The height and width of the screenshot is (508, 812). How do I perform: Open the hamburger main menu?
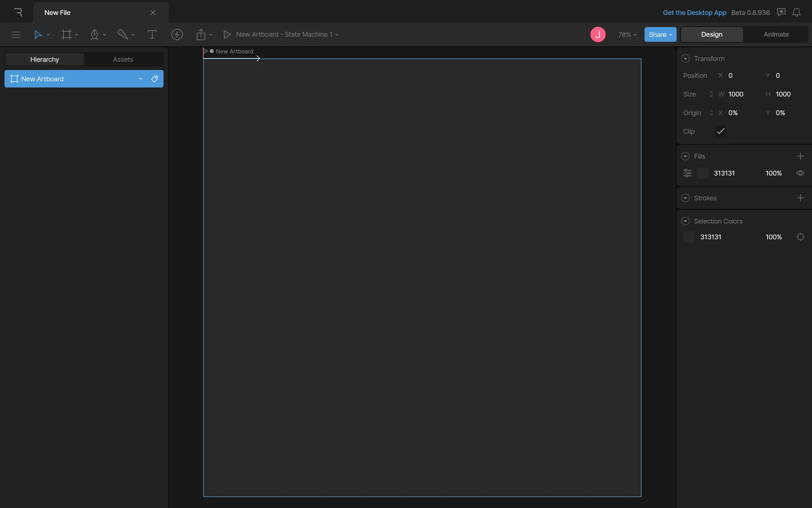pyautogui.click(x=16, y=35)
